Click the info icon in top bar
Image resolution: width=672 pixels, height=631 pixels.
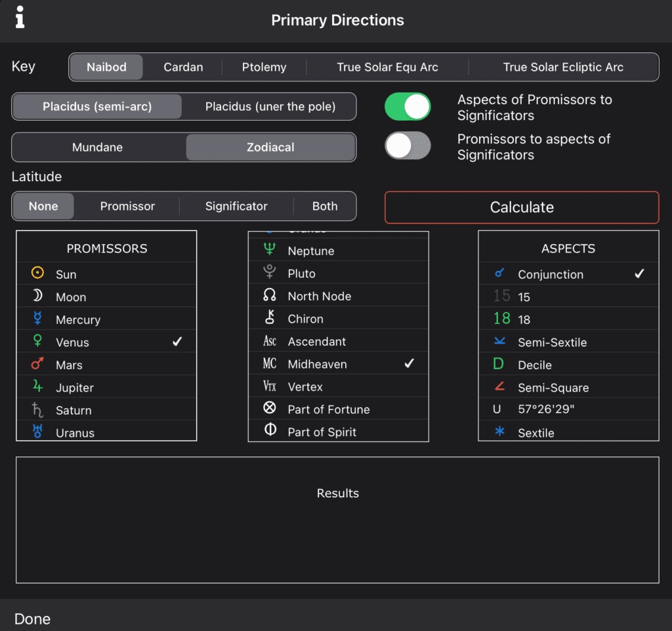[x=19, y=17]
